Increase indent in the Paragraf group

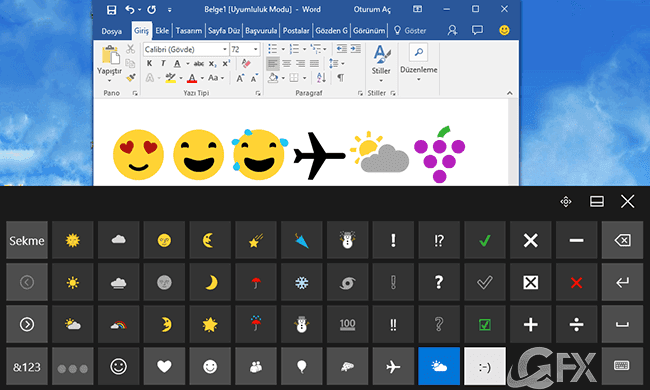point(356,49)
